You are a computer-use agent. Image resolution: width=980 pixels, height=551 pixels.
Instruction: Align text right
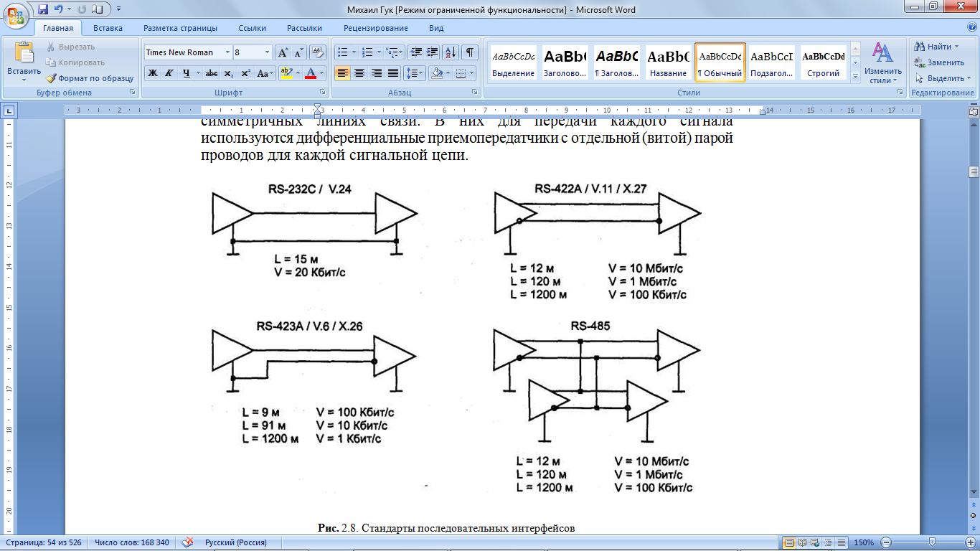[376, 73]
